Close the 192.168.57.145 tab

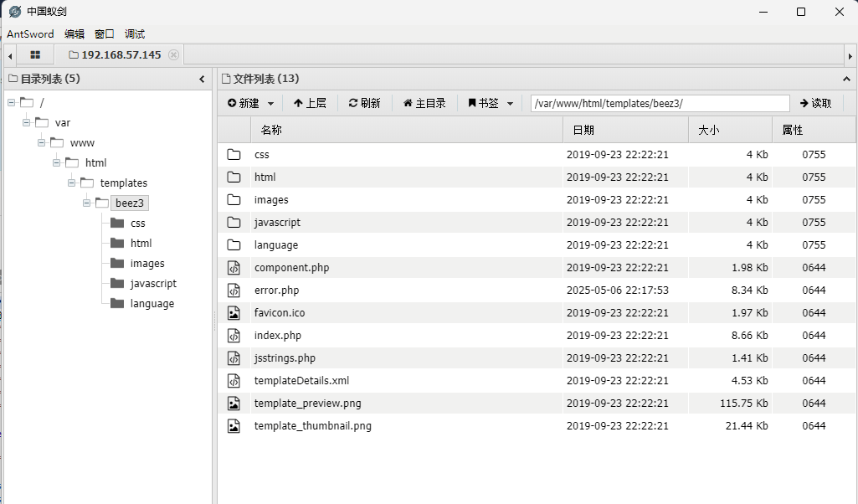[x=173, y=54]
